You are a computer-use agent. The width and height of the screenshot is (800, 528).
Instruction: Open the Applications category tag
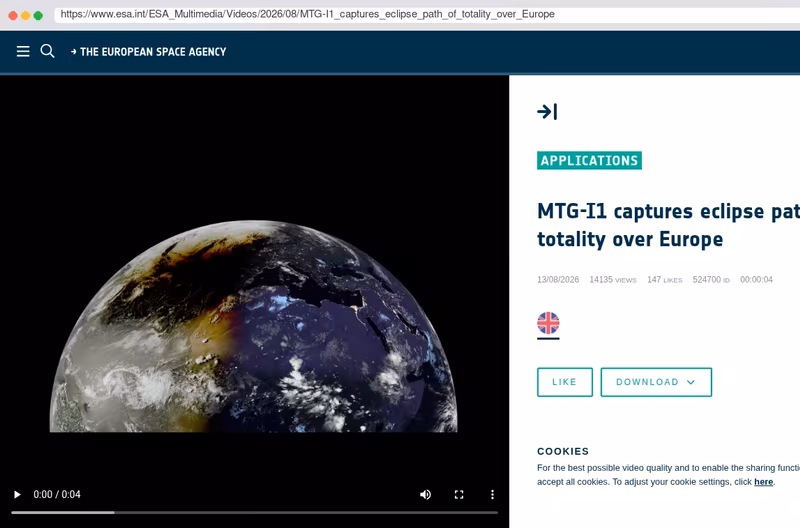tap(589, 161)
